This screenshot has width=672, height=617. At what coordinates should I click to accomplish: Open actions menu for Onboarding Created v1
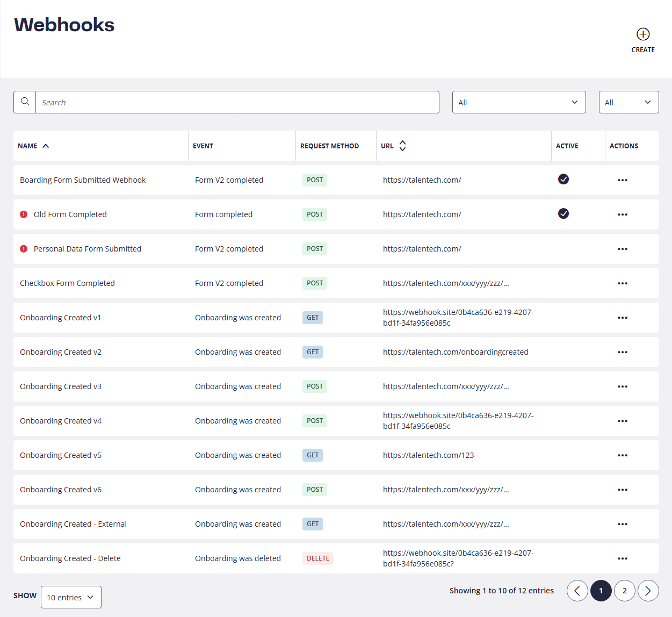click(x=623, y=318)
